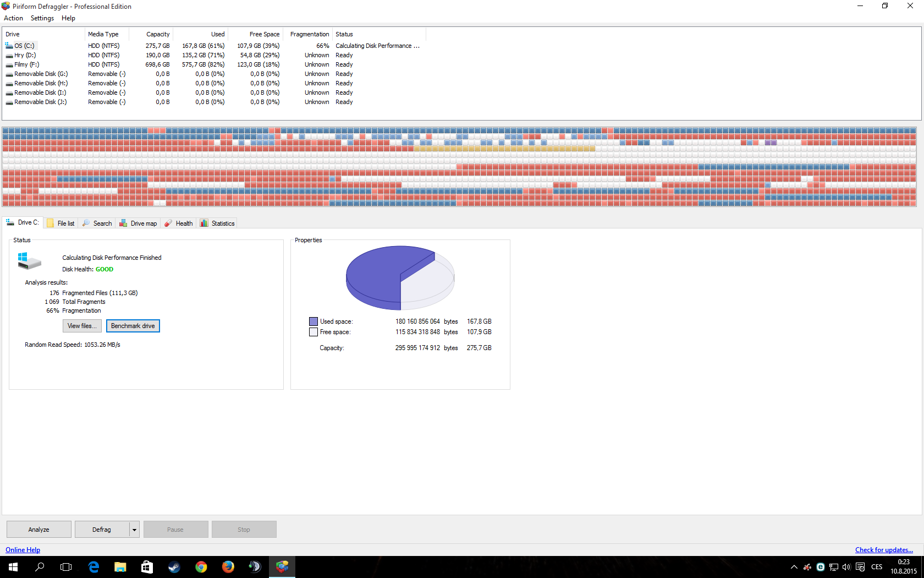Image resolution: width=924 pixels, height=578 pixels.
Task: Sort by the Status column header
Action: point(380,34)
